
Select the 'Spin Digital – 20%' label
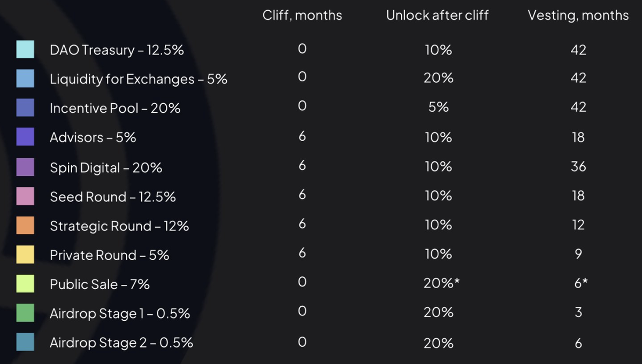(106, 168)
